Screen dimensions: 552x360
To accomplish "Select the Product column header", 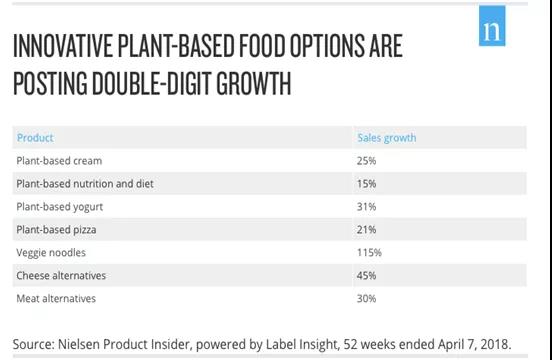I will coord(35,138).
